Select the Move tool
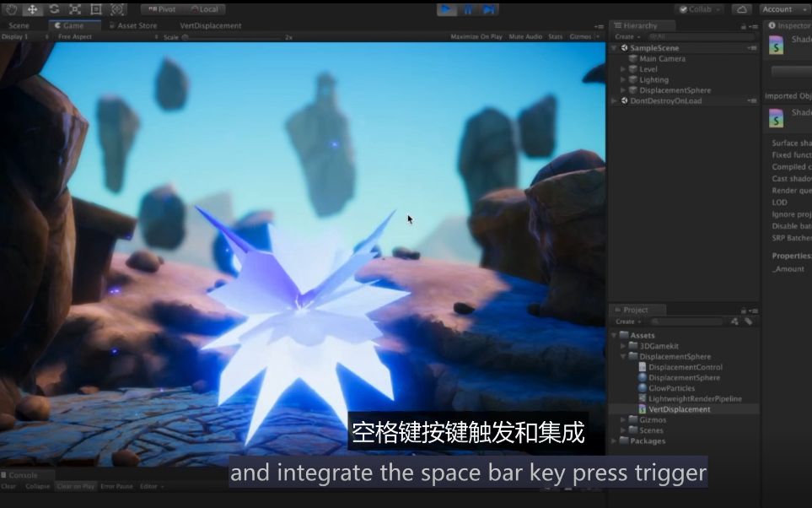The image size is (812, 508). point(32,9)
